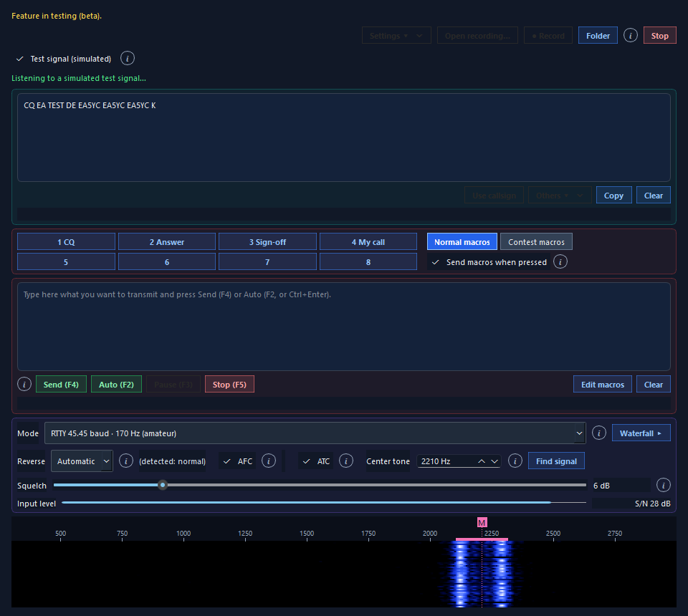The width and height of the screenshot is (688, 616).
Task: Expand the Waterfall menu button
Action: pyautogui.click(x=641, y=433)
